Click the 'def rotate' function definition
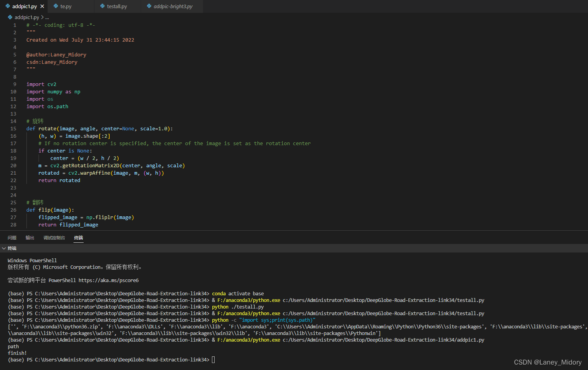This screenshot has height=370, width=588. [100, 128]
